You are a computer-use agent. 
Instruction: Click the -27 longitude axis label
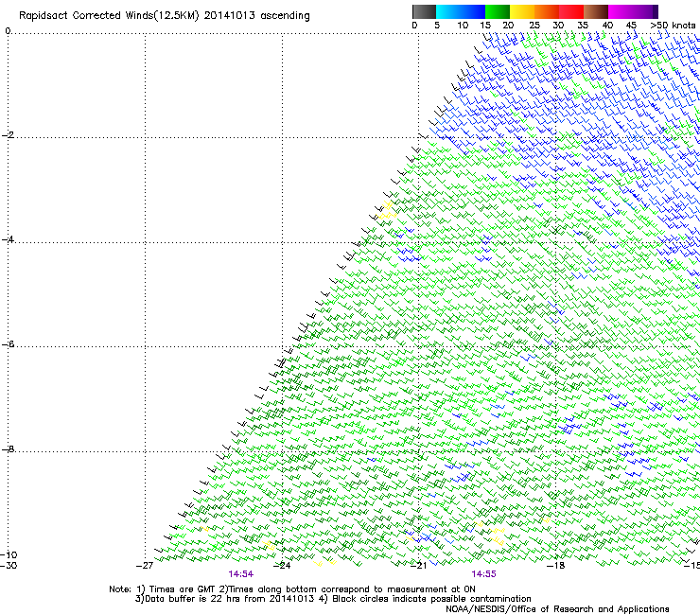(145, 566)
